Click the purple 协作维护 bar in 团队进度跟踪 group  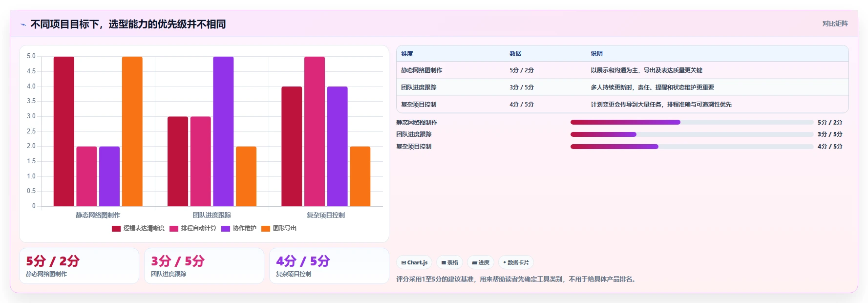click(223, 131)
